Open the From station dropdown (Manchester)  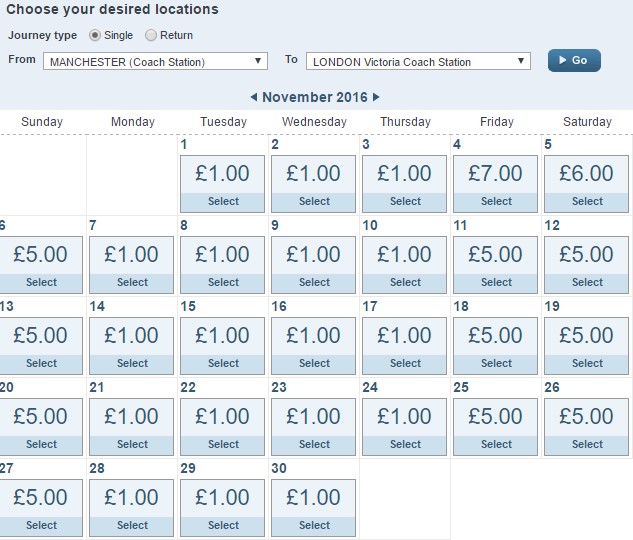click(155, 61)
